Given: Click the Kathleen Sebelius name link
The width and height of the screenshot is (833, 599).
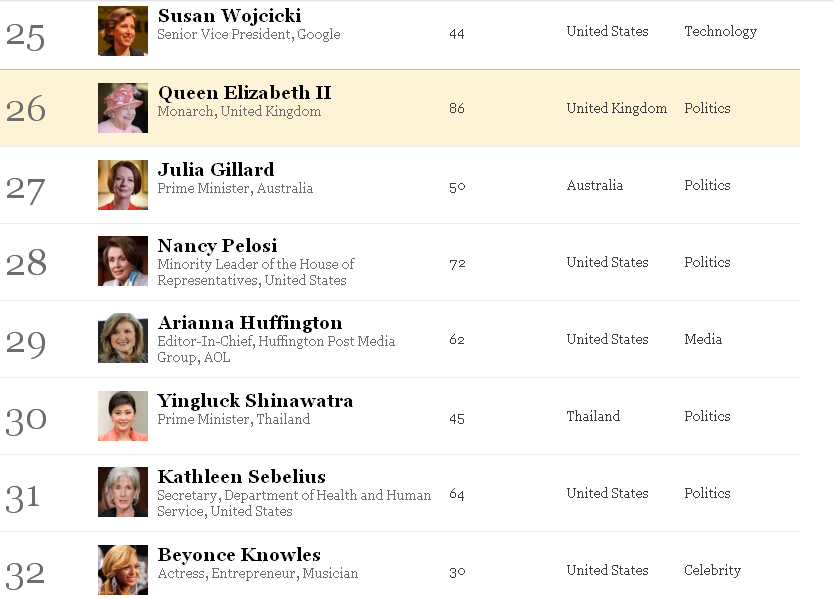Looking at the screenshot, I should 242,477.
